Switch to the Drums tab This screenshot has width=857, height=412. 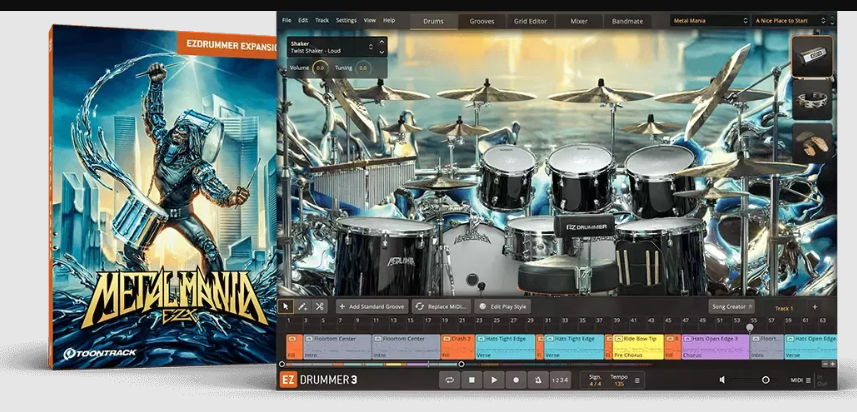tap(433, 21)
